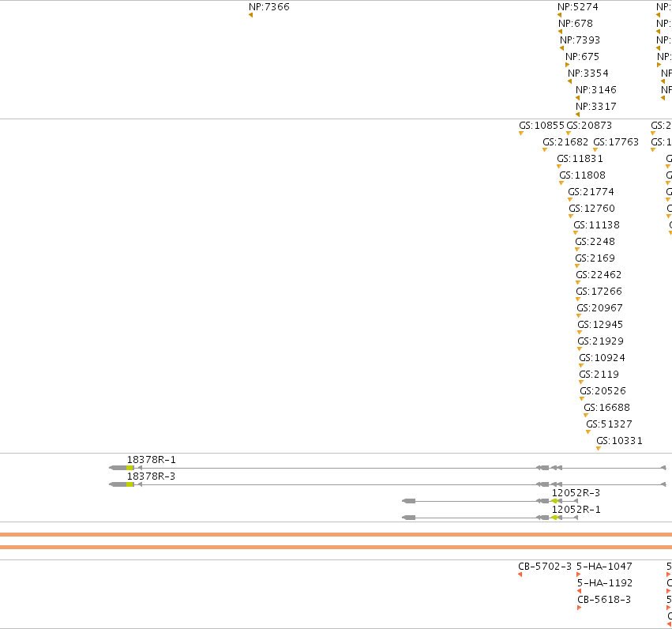Viewport: 672px width, 629px height.
Task: Click the gray left end exon of 12052R-3
Action: click(x=409, y=501)
